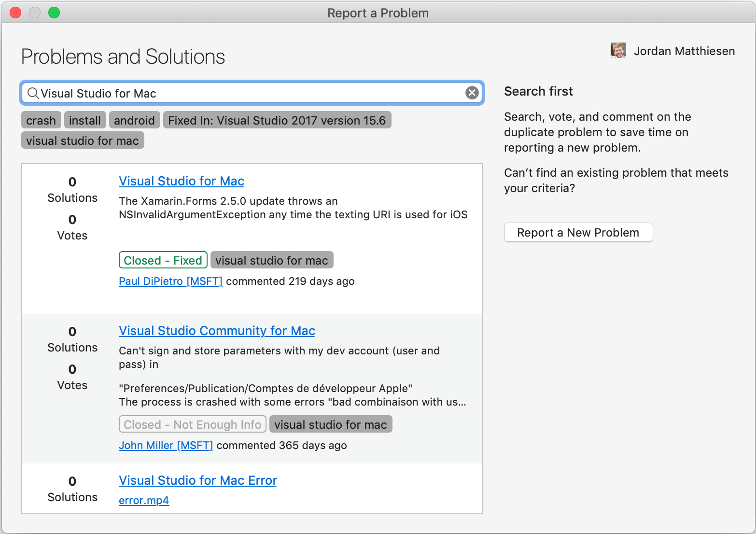Open Visual Studio for Mac Error problem
The image size is (756, 534).
(x=198, y=480)
